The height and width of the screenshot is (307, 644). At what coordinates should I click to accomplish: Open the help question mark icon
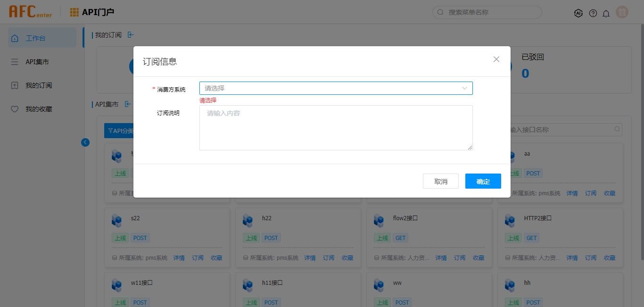pyautogui.click(x=593, y=13)
